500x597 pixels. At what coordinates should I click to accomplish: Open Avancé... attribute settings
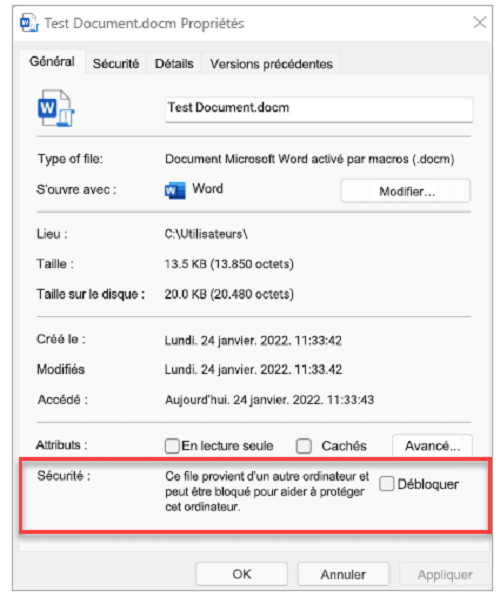tap(432, 445)
